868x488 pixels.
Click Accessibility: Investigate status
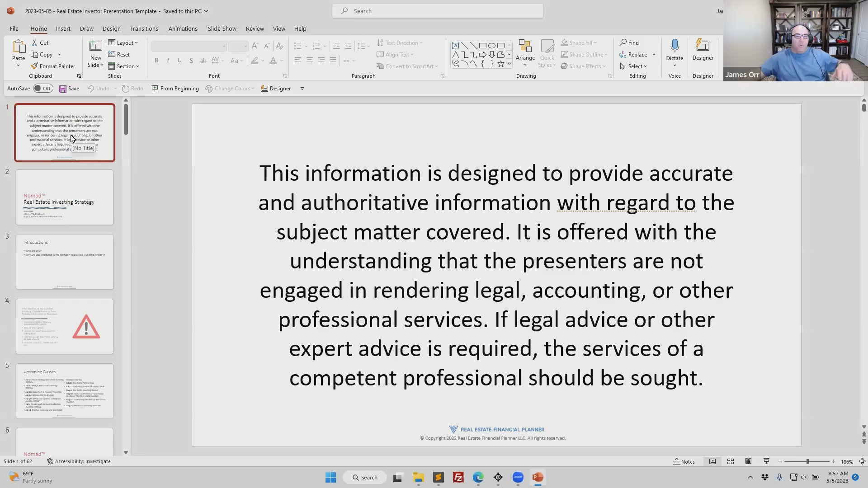click(x=79, y=461)
